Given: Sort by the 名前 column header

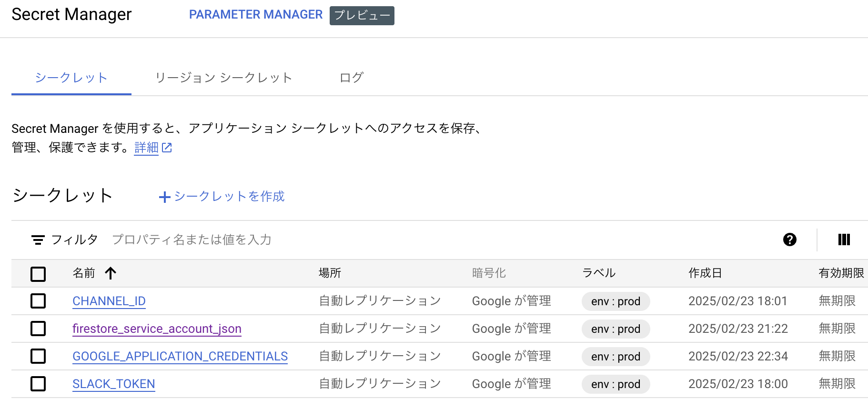Looking at the screenshot, I should [84, 273].
